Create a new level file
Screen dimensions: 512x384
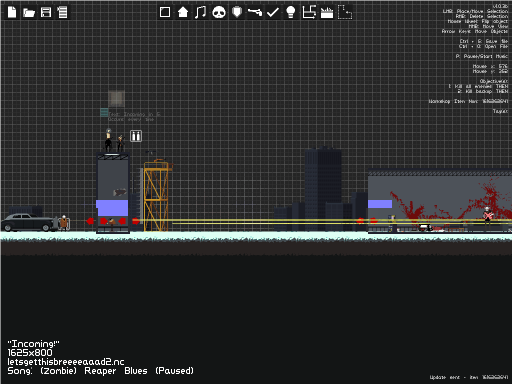coord(12,12)
